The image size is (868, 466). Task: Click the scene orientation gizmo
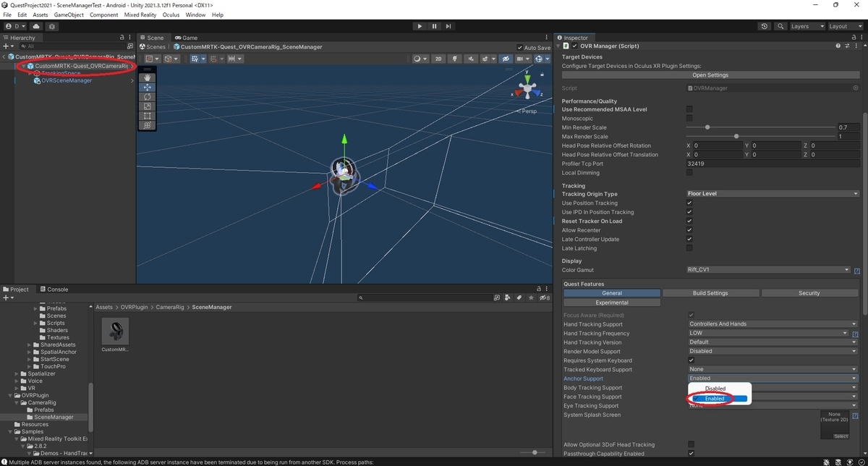point(527,90)
